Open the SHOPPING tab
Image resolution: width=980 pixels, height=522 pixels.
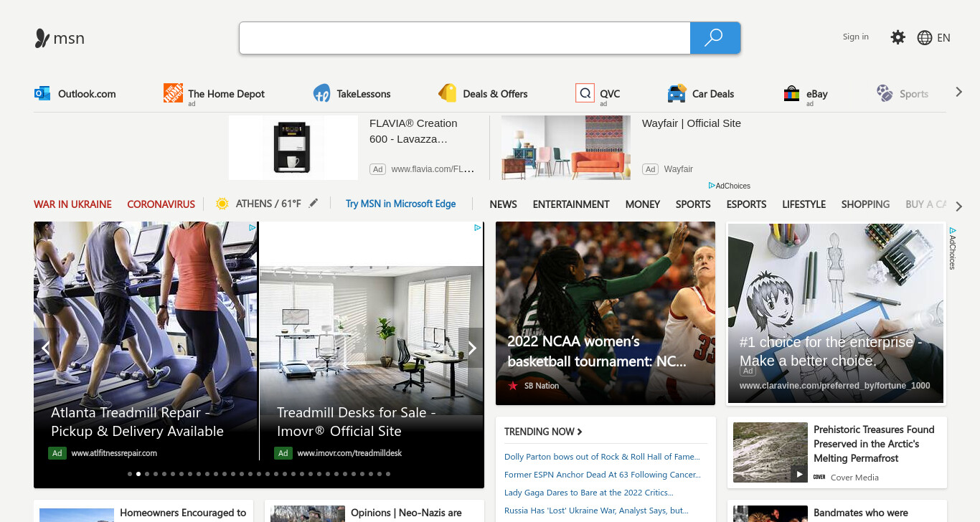pyautogui.click(x=865, y=204)
